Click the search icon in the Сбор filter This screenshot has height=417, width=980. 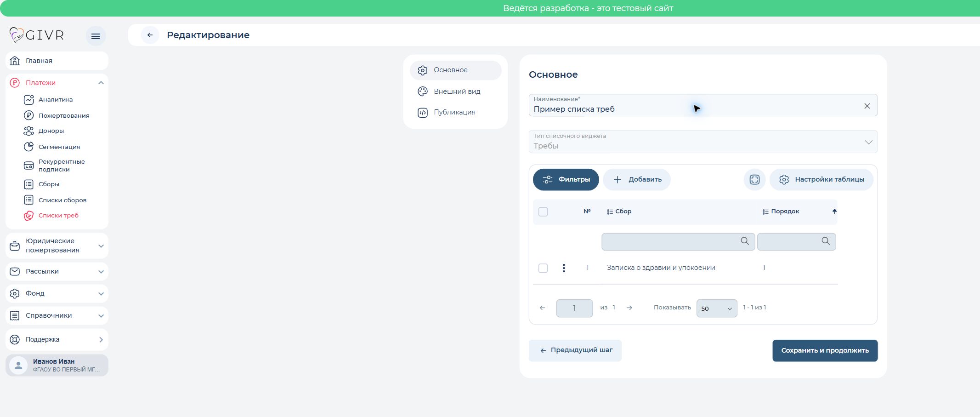(x=745, y=241)
